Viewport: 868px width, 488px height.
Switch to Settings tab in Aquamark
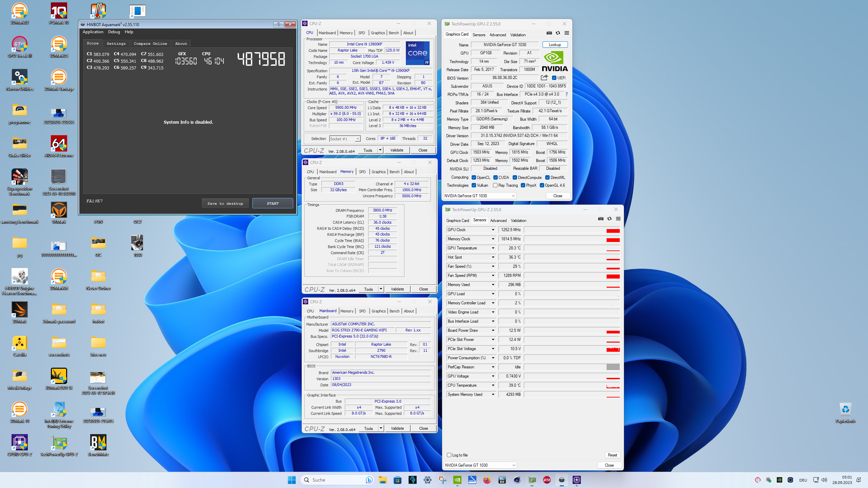[x=116, y=43]
